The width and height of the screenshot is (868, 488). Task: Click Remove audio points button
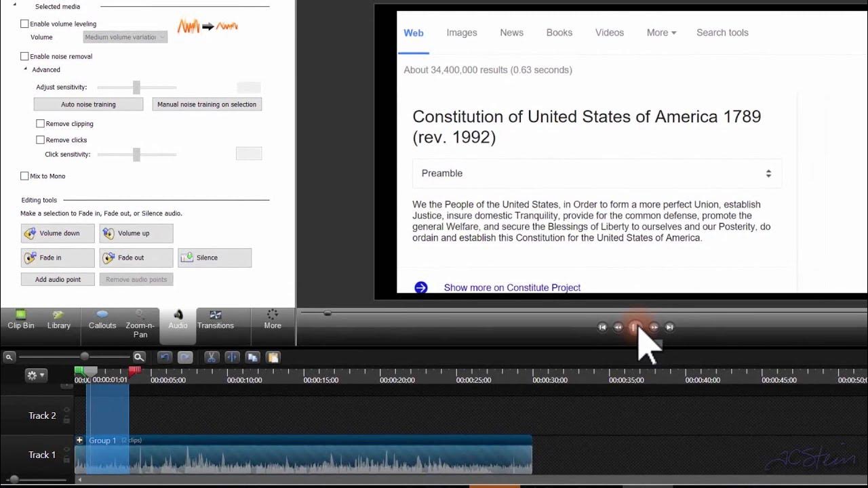point(136,279)
